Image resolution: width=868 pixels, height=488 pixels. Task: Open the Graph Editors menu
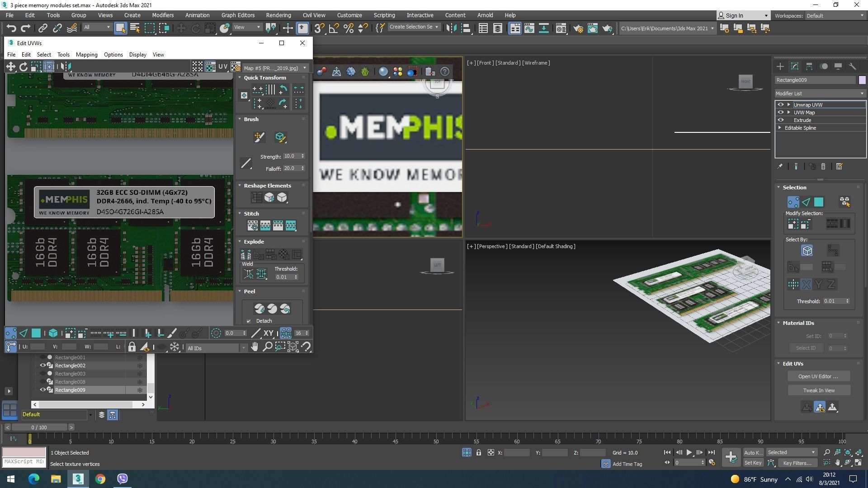coord(238,15)
